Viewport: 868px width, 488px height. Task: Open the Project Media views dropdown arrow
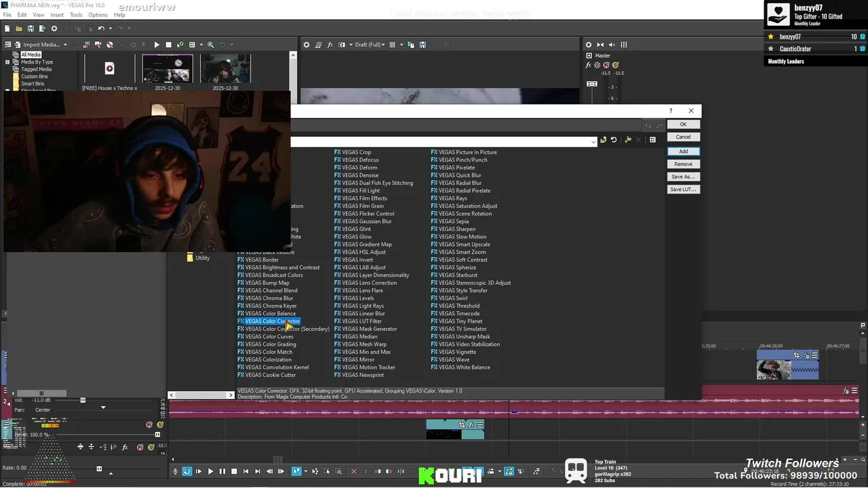(201, 45)
